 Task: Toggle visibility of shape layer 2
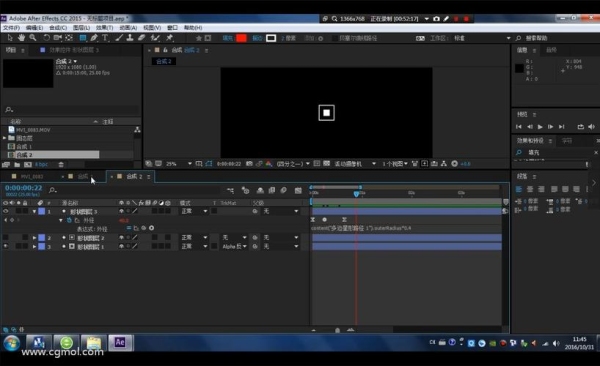point(5,237)
